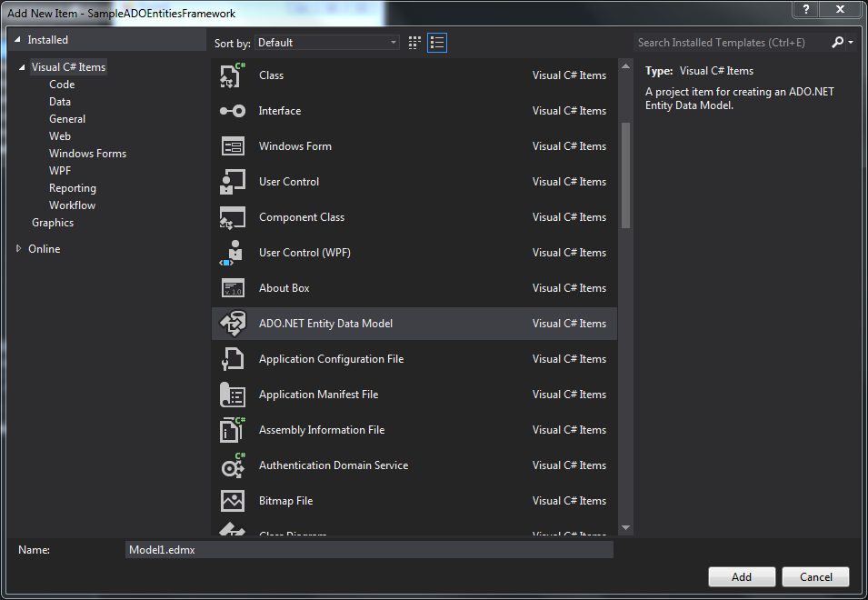Open the search options dropdown arrow
The height and width of the screenshot is (600, 868).
tap(851, 43)
